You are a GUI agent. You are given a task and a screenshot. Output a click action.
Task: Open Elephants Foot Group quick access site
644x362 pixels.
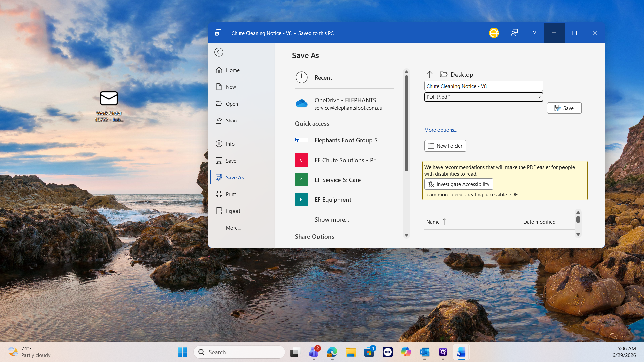pos(344,140)
